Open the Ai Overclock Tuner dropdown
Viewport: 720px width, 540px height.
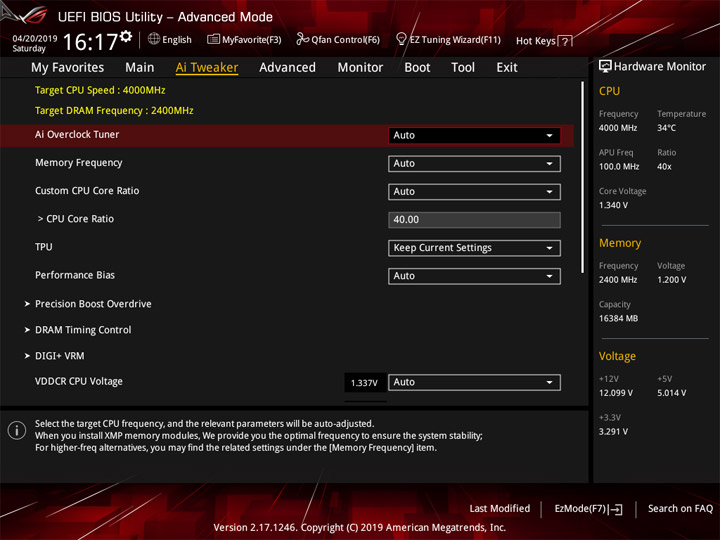[x=474, y=135]
